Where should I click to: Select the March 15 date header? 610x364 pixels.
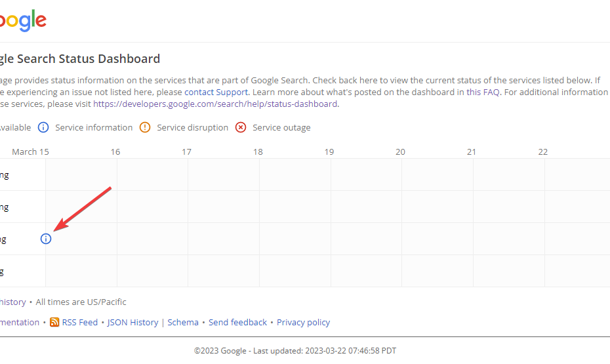pos(30,152)
